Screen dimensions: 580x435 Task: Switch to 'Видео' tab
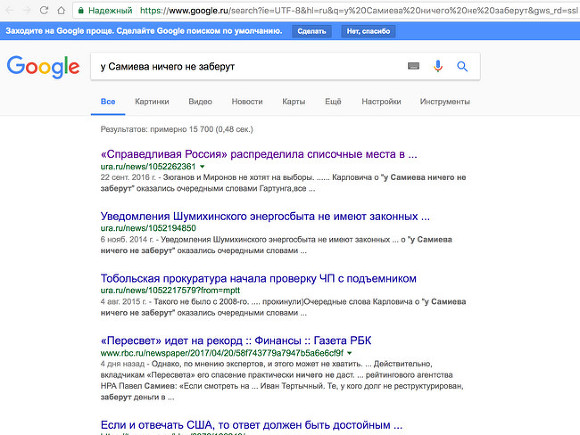[x=200, y=102]
